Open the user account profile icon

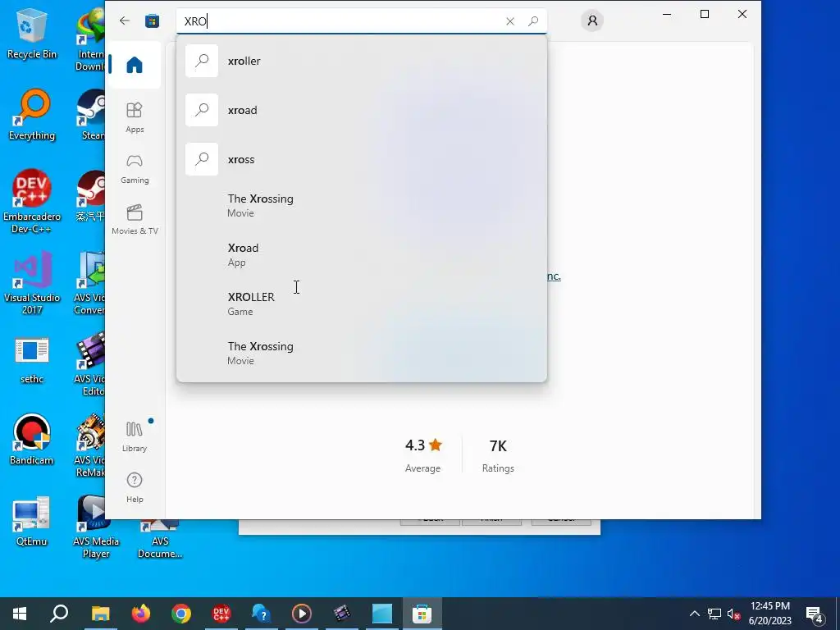[592, 21]
